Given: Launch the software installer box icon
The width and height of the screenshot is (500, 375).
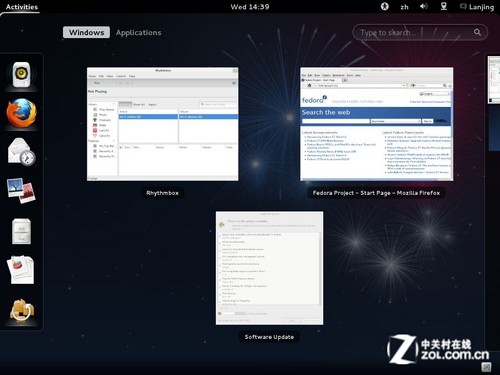Looking at the screenshot, I should (x=21, y=310).
